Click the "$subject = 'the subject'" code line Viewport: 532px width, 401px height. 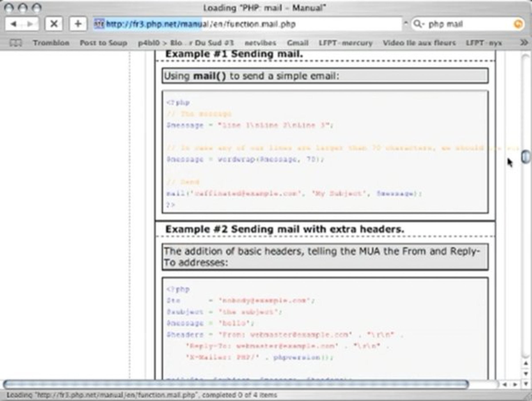(x=224, y=312)
